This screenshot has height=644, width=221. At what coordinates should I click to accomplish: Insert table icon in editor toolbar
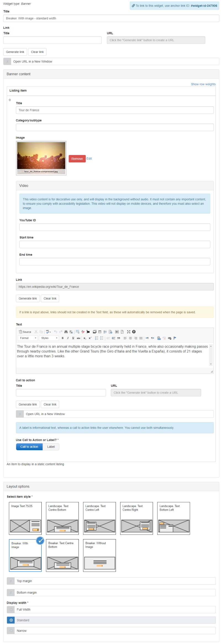[100, 332]
